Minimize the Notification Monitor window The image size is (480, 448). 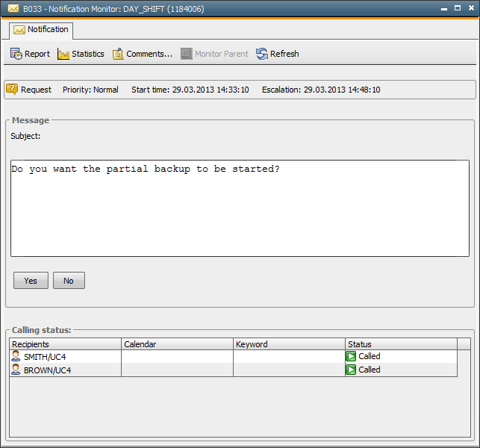(x=444, y=9)
